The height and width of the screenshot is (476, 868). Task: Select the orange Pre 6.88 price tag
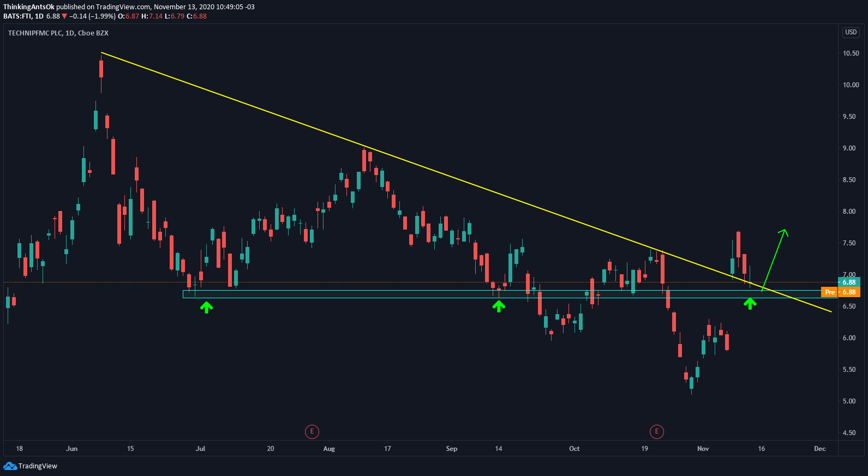841,292
